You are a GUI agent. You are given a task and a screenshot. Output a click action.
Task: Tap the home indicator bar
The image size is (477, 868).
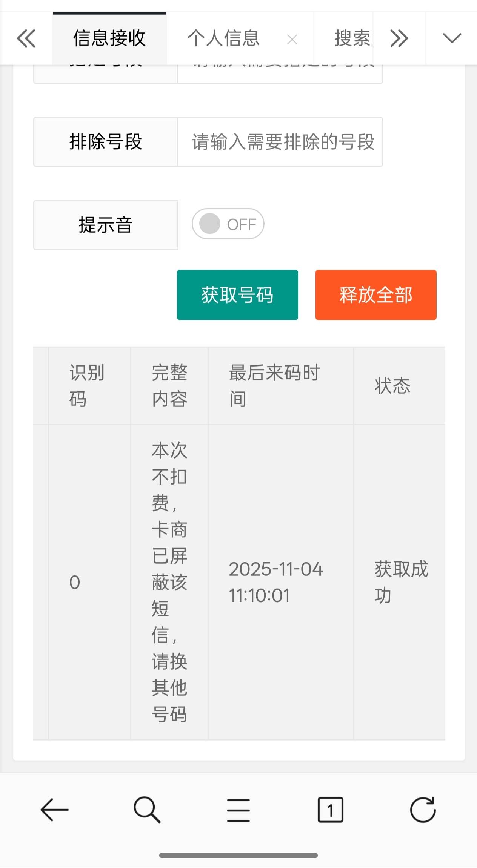(238, 855)
